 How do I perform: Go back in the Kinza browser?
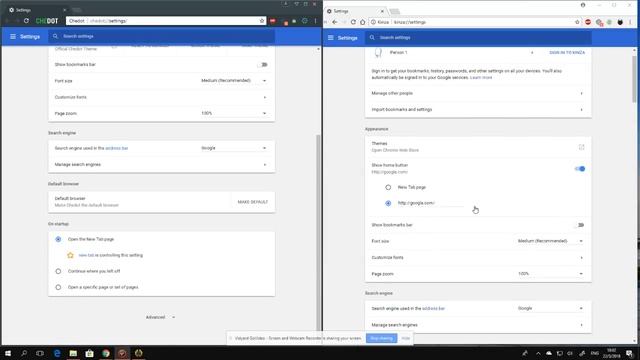tap(335, 22)
